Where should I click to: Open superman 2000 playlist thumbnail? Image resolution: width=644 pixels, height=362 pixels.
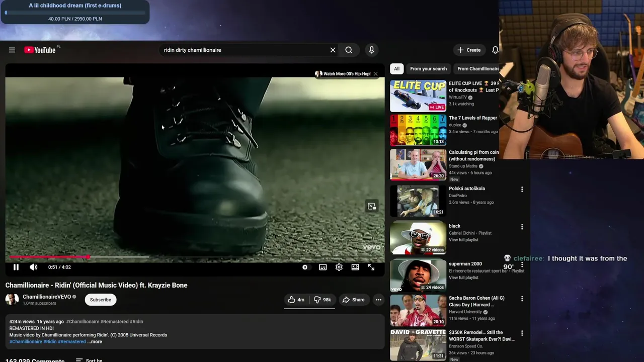(418, 276)
